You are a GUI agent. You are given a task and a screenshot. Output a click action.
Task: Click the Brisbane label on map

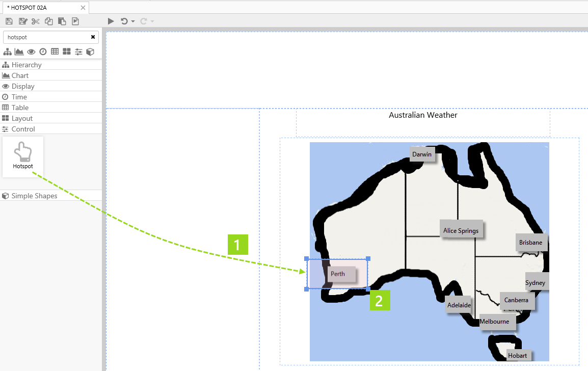pos(530,243)
